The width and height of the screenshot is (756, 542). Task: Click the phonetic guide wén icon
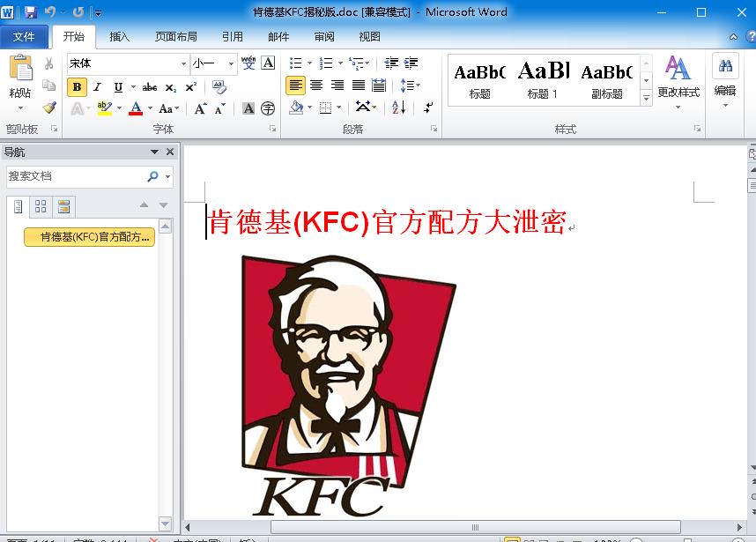[248, 63]
